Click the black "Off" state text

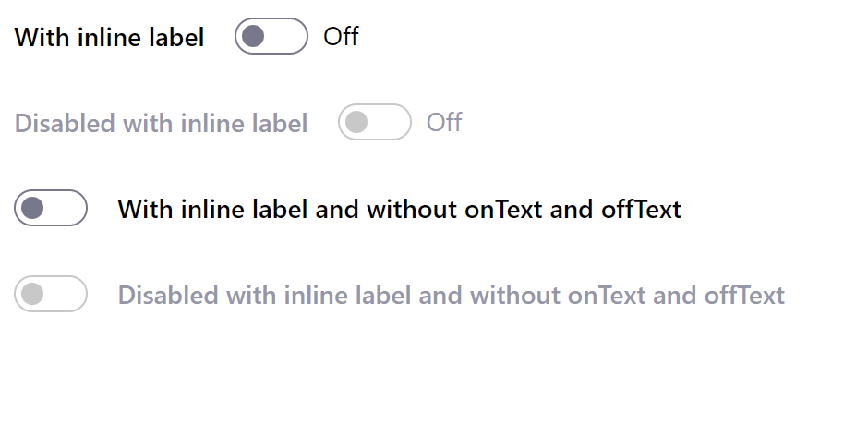pos(341,37)
